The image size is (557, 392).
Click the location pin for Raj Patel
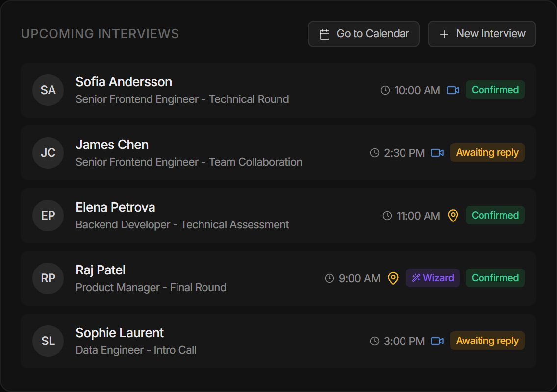(393, 278)
